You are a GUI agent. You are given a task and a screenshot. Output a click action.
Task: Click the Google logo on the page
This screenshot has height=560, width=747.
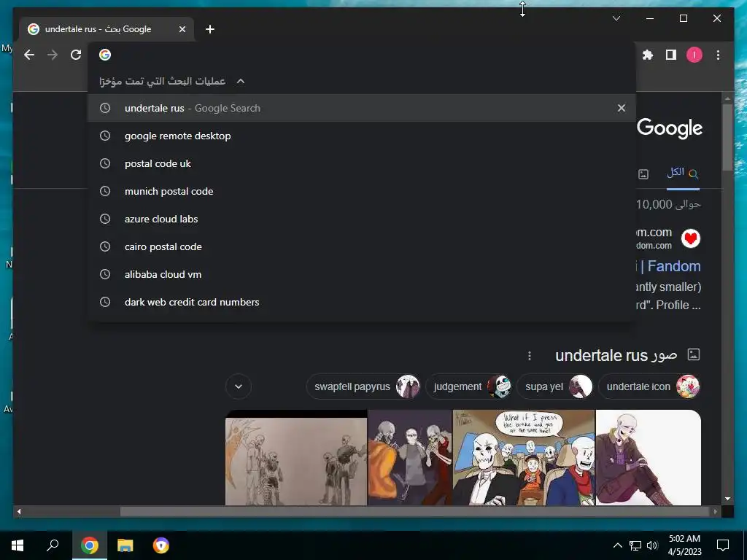tap(670, 128)
